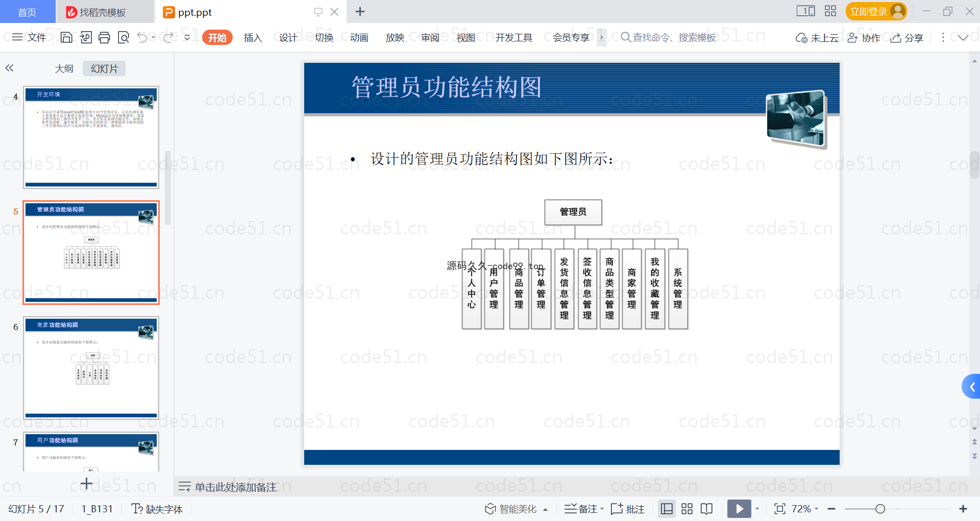Switch to the 找稻壳模板 tab
The width and height of the screenshot is (980, 521).
click(x=104, y=12)
